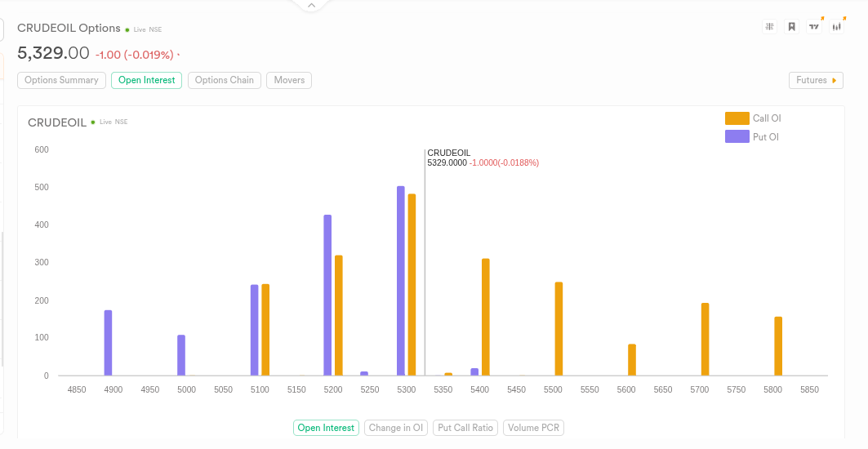868x449 pixels.
Task: Expand the Futures arrow button
Action: point(816,80)
